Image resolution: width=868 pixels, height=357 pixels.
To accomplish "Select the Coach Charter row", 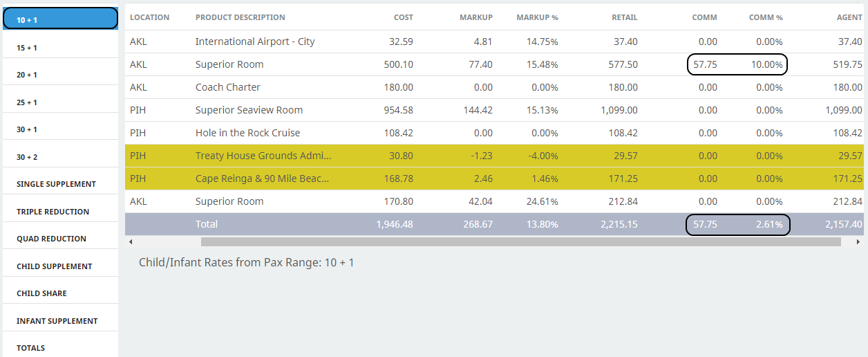I will pos(228,87).
